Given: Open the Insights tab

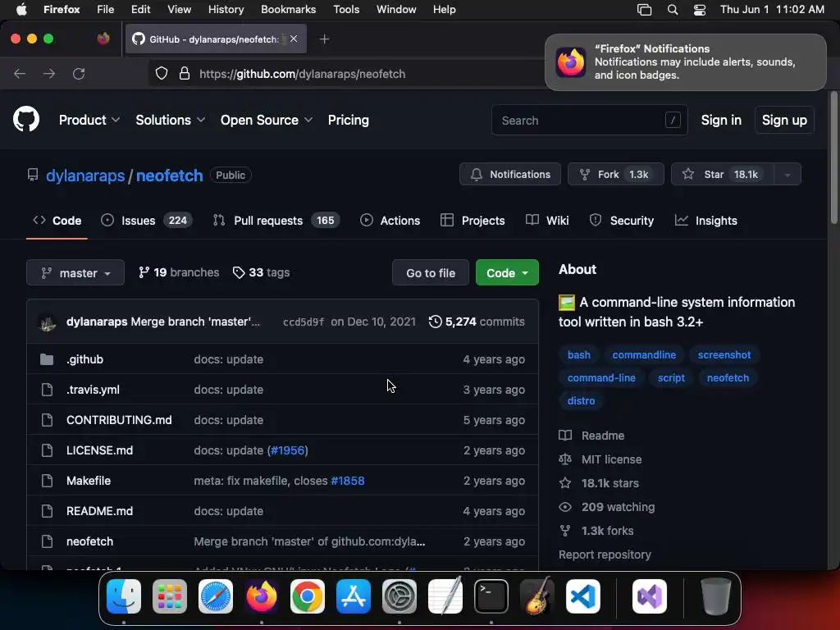Looking at the screenshot, I should (706, 221).
